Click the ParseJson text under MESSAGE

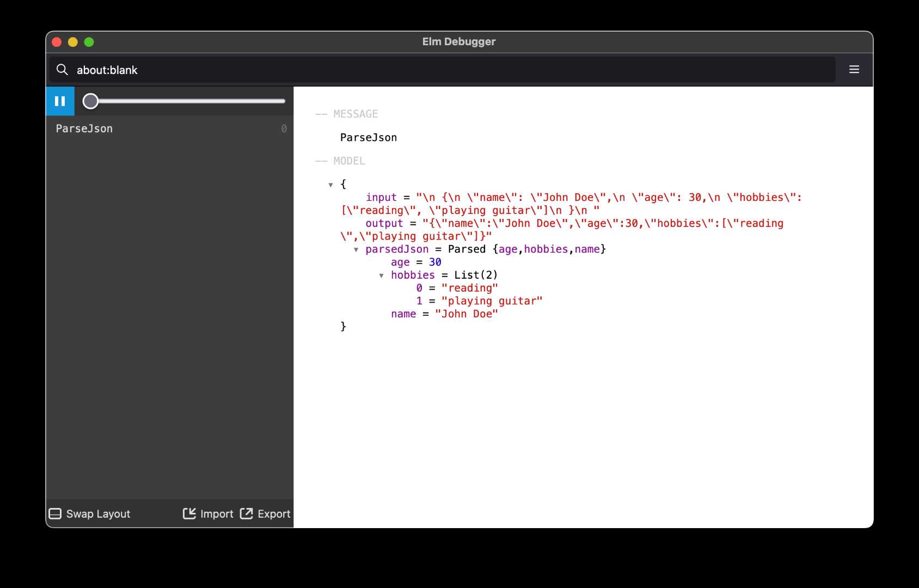(369, 138)
